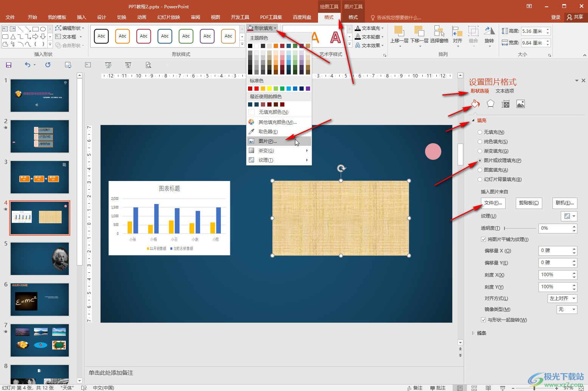Select slide 7 thumbnail with six pictures

[x=40, y=340]
